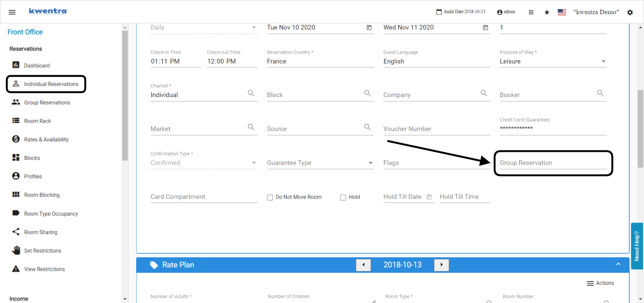The height and width of the screenshot is (303, 644).
Task: Click the kwentra logo
Action: [x=48, y=11]
